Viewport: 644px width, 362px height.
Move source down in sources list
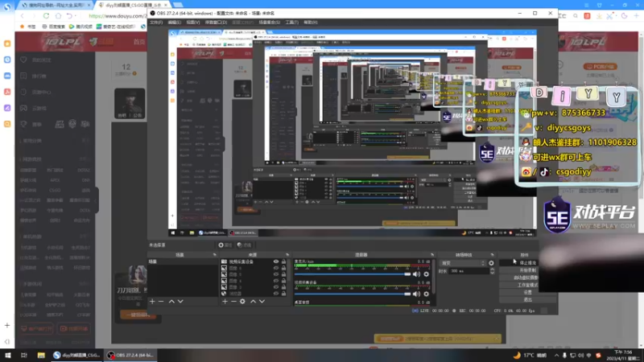(x=262, y=301)
